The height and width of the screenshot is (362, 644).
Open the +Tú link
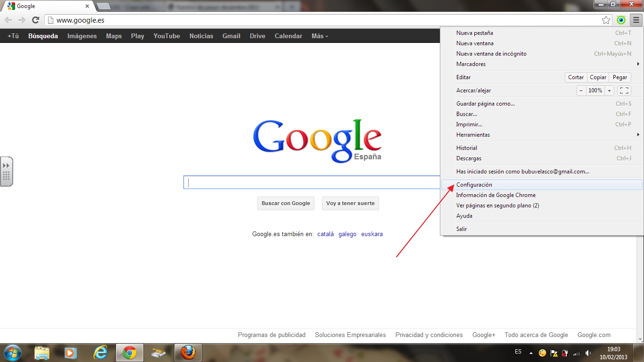coord(13,36)
